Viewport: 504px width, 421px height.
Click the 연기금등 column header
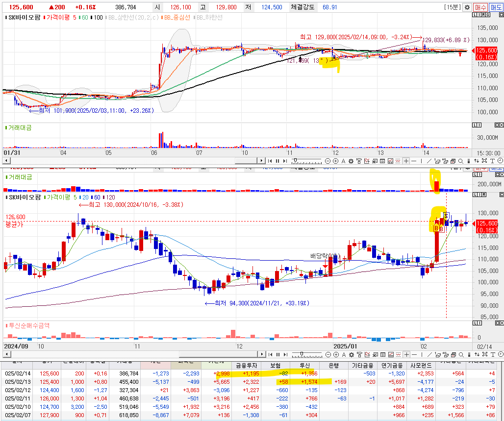coord(392,366)
